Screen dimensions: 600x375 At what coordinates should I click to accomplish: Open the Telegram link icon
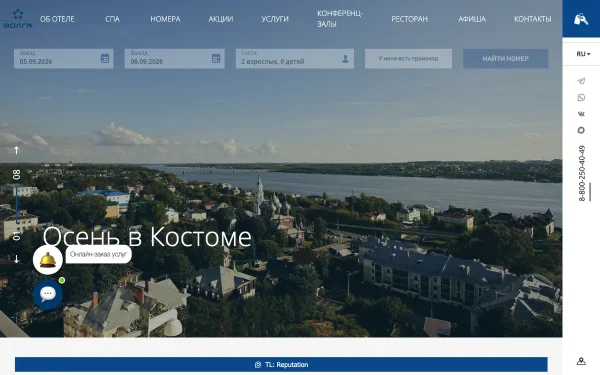pyautogui.click(x=581, y=81)
